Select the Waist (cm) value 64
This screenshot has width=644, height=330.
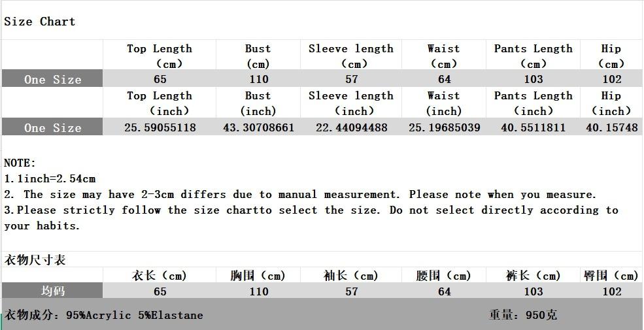[444, 79]
